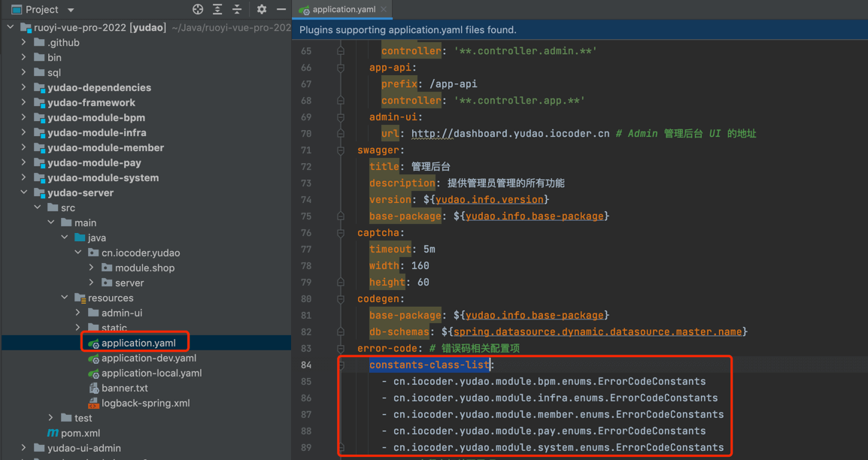The width and height of the screenshot is (868, 460).
Task: Click the Expand All icon in Project toolbar
Action: point(217,10)
